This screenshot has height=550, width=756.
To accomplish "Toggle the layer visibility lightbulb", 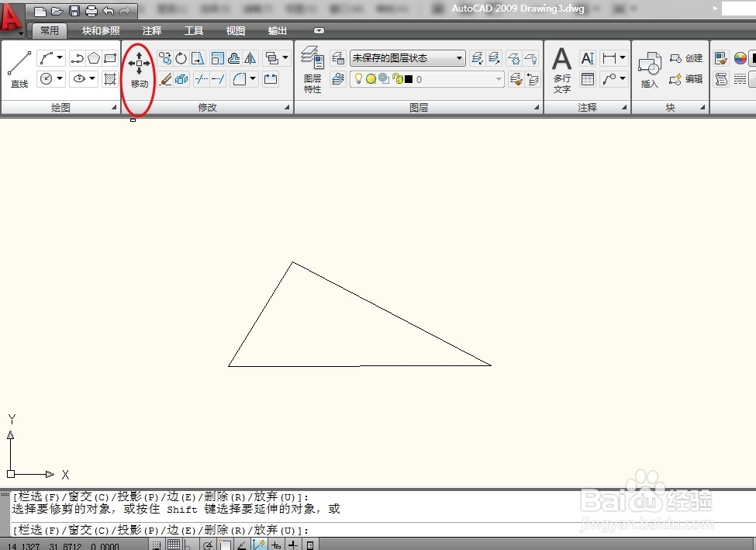I will [357, 78].
